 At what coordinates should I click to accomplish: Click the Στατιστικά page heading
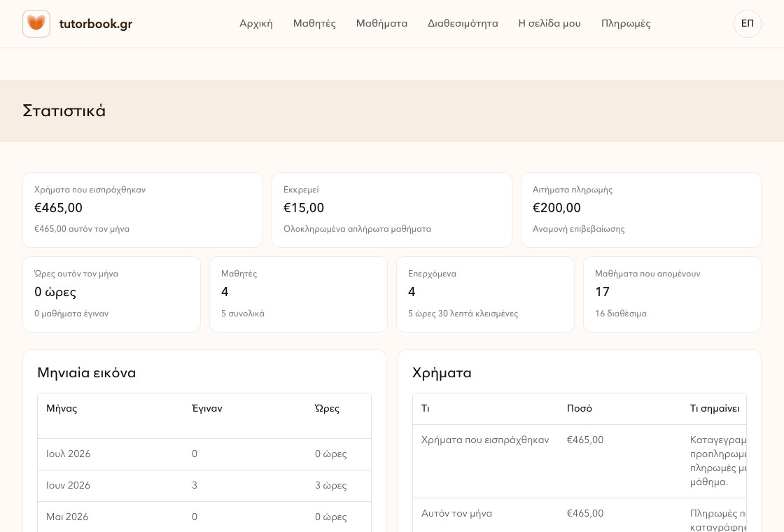(64, 111)
